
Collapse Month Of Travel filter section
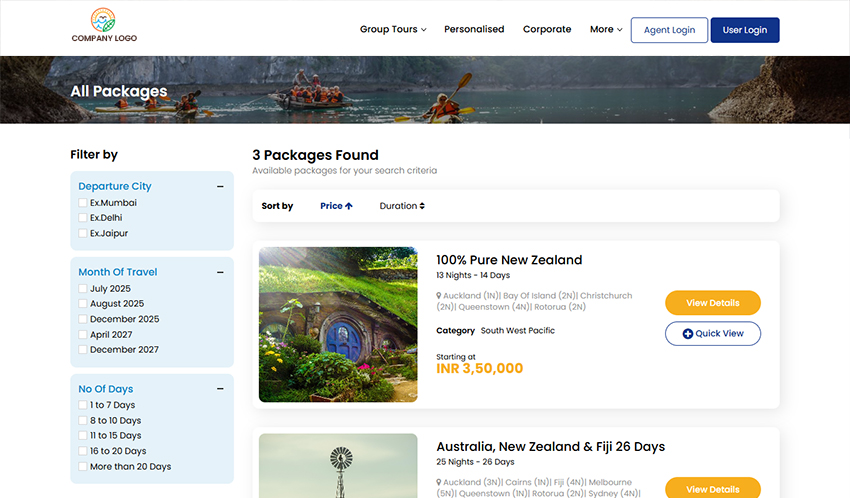coord(220,272)
